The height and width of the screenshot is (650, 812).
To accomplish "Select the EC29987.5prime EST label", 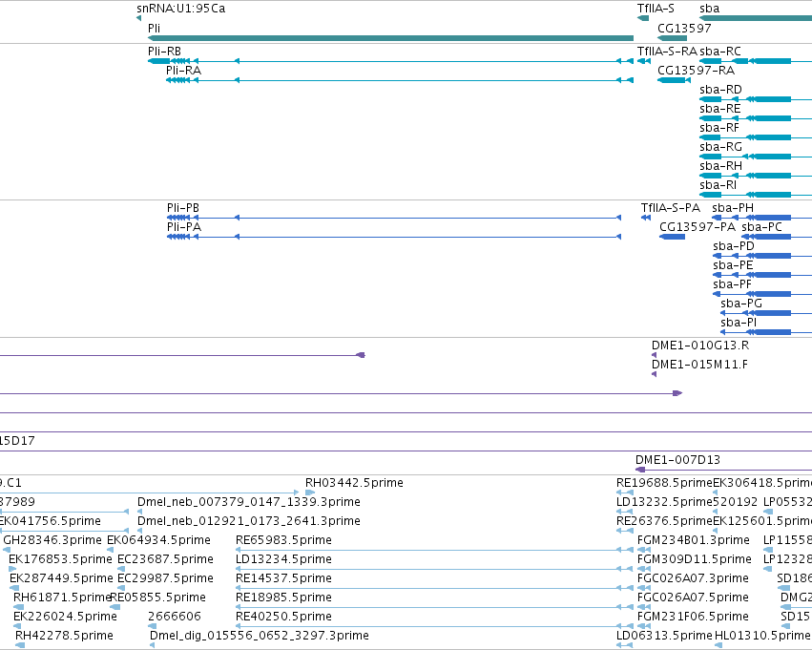I will (x=165, y=578).
